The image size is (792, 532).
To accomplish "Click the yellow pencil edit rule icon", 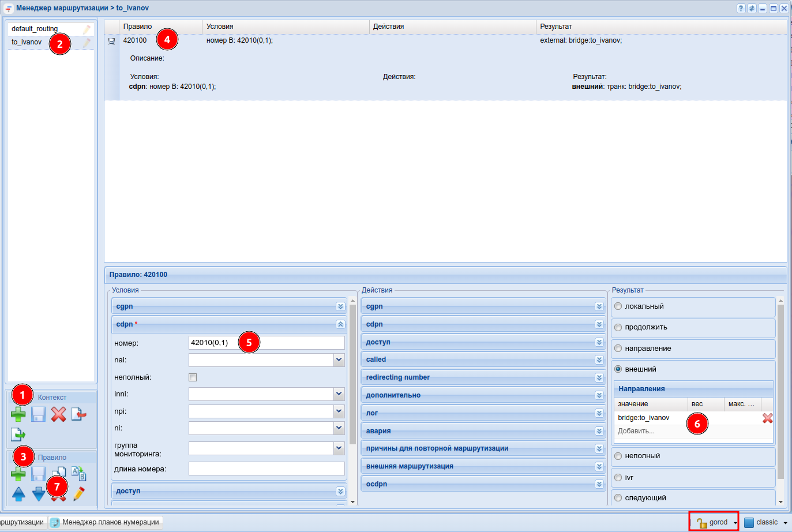I will pyautogui.click(x=79, y=494).
